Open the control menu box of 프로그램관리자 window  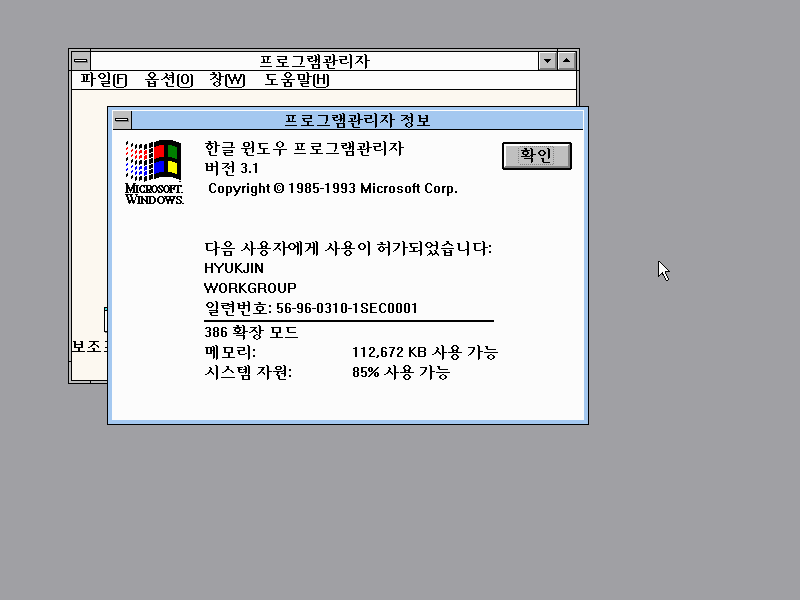tap(81, 61)
